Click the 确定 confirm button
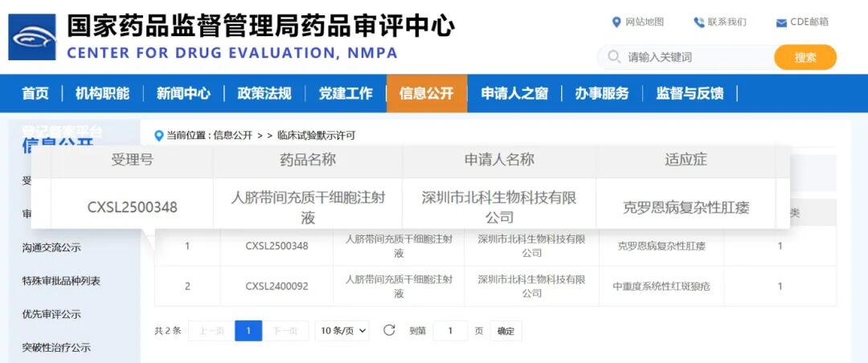 tap(506, 330)
